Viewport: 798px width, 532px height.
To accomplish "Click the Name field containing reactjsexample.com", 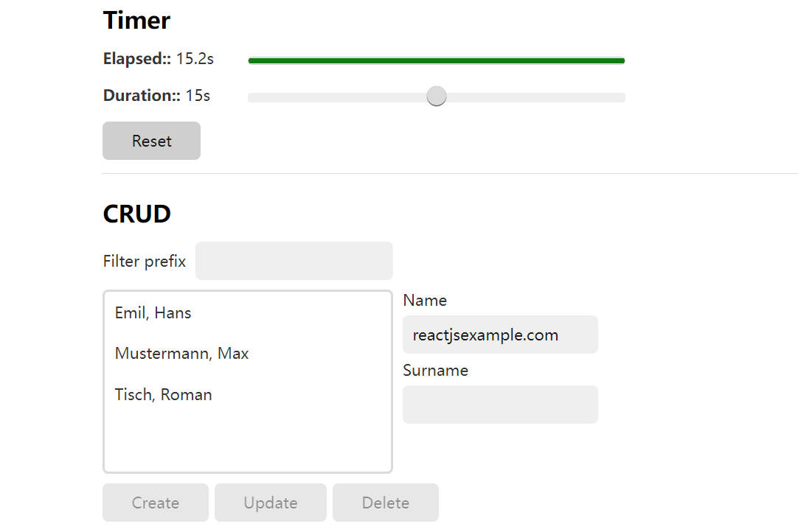I will (500, 335).
